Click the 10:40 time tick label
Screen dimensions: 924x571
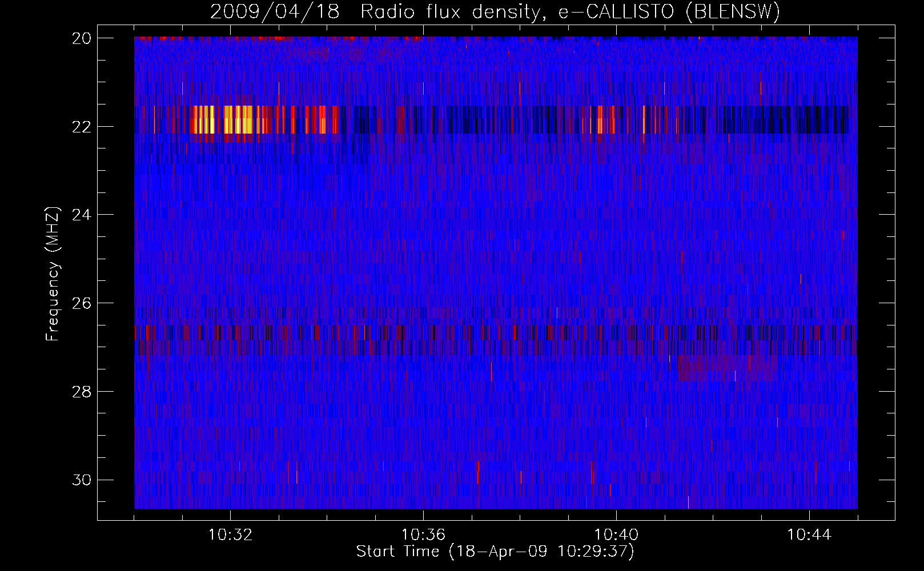click(x=616, y=535)
